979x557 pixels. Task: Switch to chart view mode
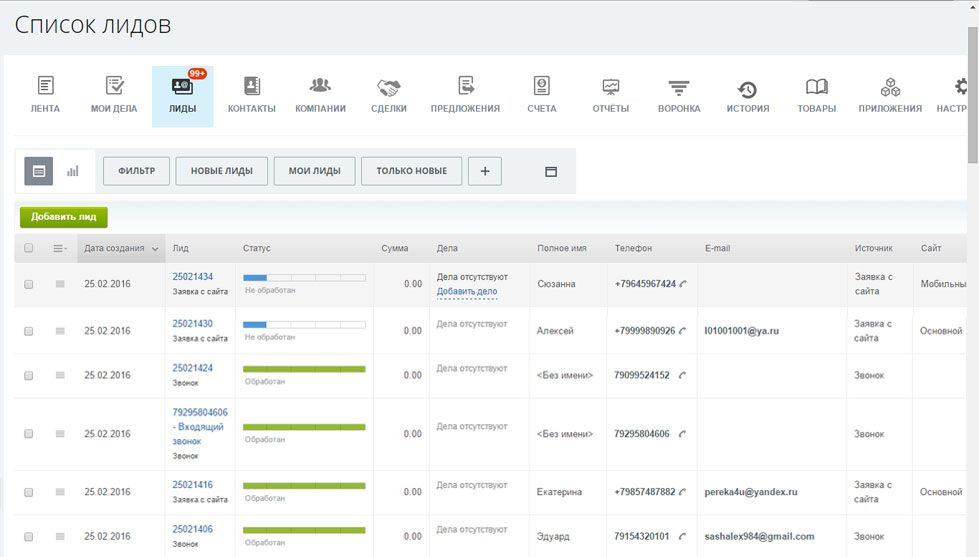coord(72,171)
